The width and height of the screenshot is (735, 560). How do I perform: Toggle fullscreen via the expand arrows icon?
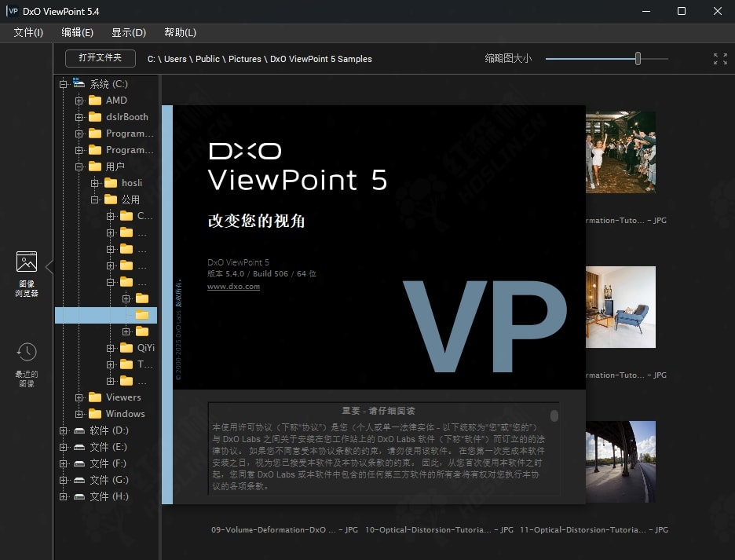[x=720, y=59]
